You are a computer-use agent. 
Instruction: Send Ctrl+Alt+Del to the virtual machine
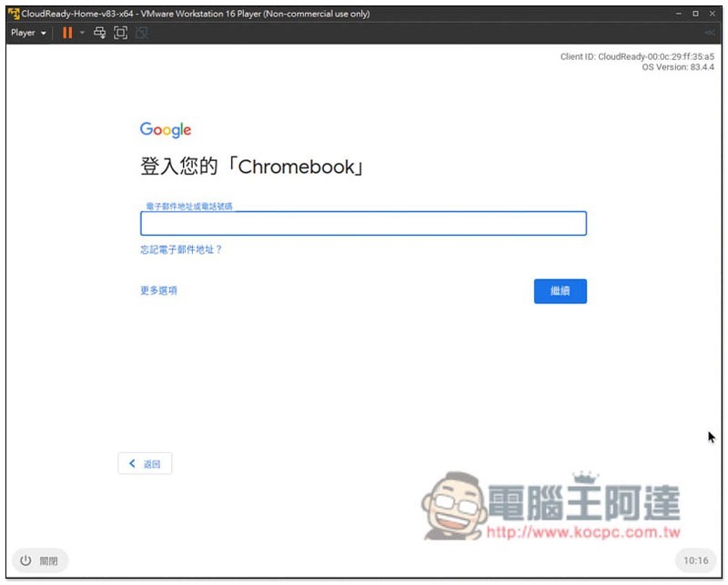tap(99, 33)
